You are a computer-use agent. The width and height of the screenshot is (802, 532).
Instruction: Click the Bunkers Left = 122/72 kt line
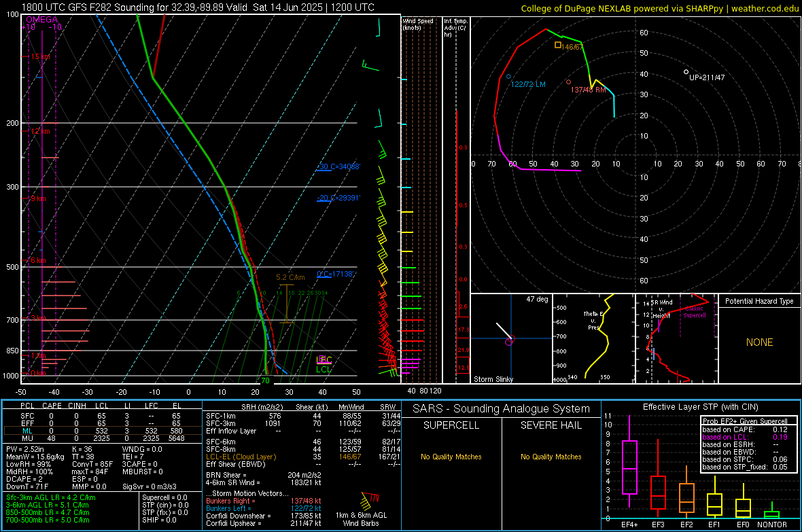[264, 508]
